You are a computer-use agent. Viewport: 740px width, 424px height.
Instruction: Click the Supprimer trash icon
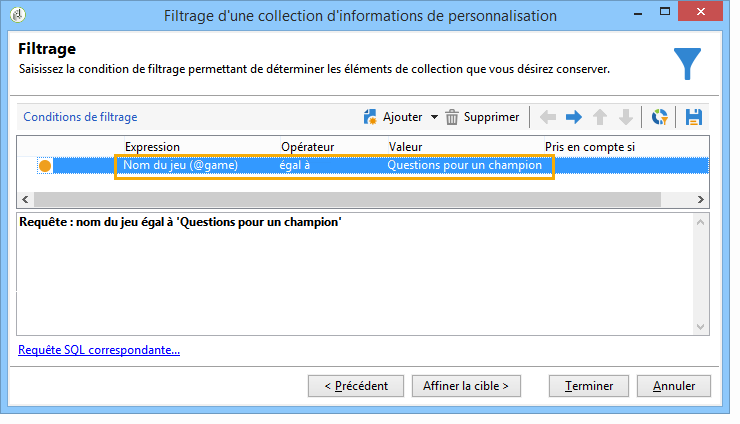(452, 117)
